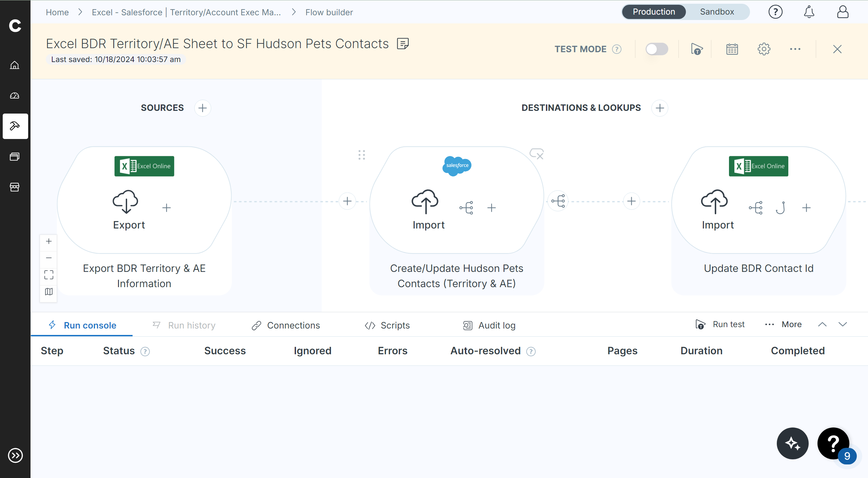The height and width of the screenshot is (478, 868).
Task: Open the help chat bubble with badge
Action: point(833,443)
